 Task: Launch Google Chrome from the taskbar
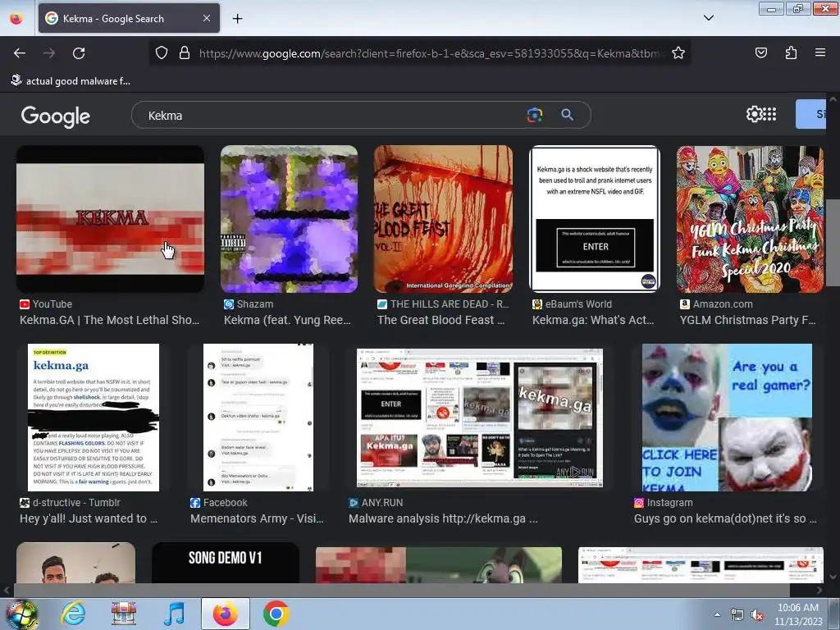pos(276,614)
